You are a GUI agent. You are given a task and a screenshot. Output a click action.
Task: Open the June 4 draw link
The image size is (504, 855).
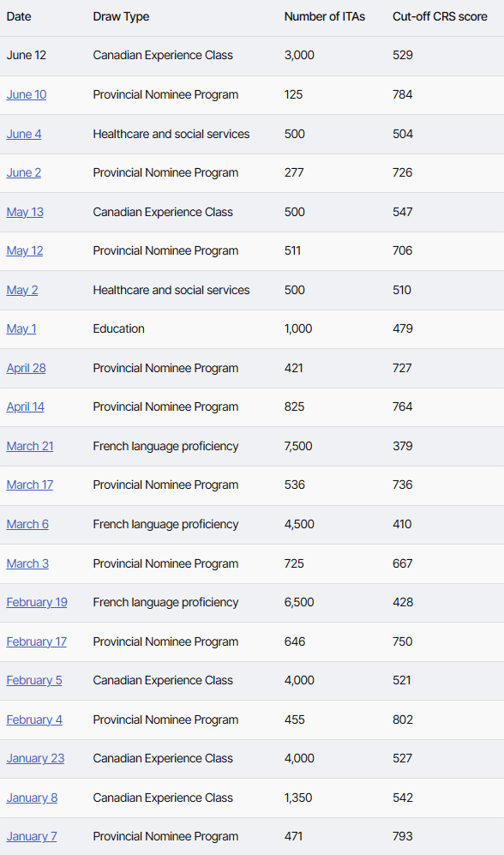(24, 134)
